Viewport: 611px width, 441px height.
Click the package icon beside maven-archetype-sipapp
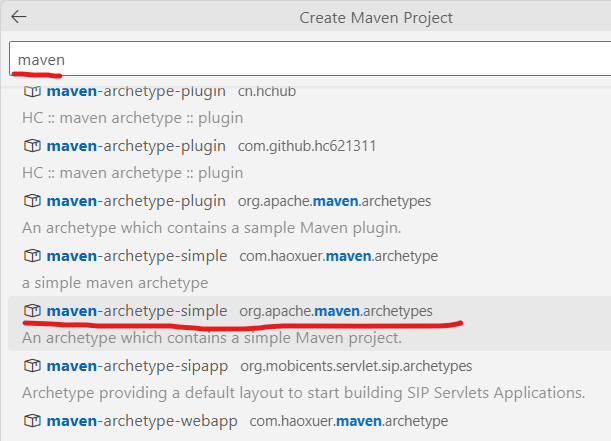(32, 366)
